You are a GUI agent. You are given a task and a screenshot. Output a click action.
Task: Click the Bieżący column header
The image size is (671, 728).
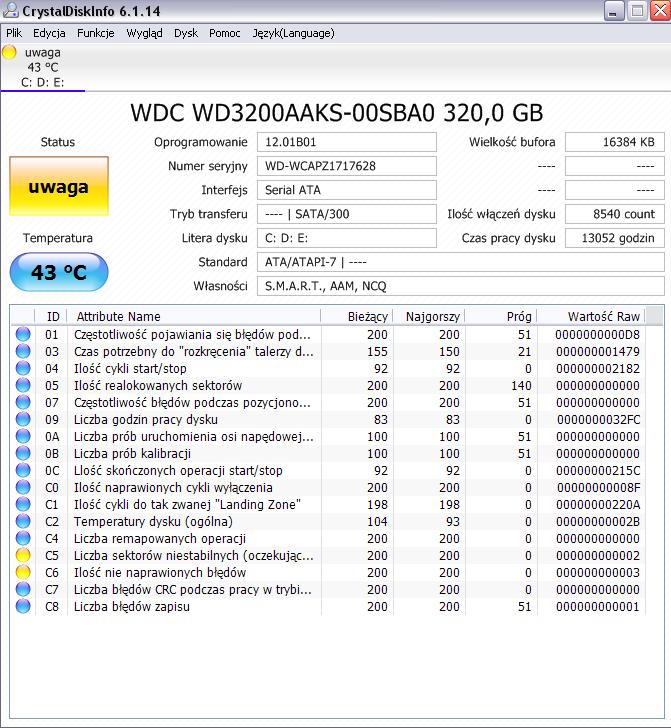coord(357,316)
